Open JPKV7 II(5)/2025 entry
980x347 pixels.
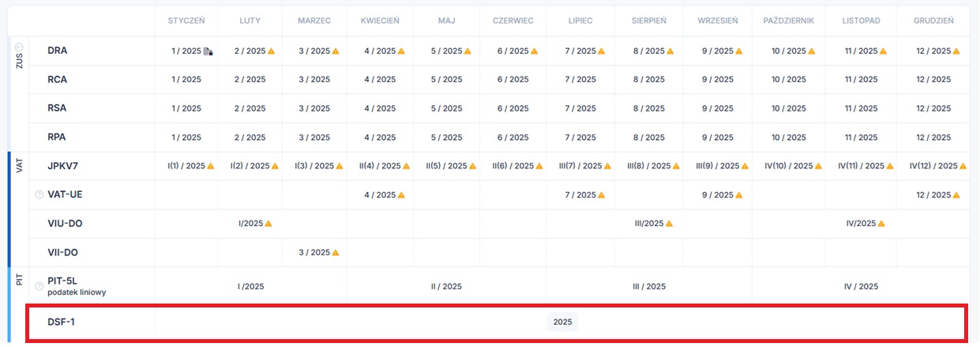[x=444, y=166]
